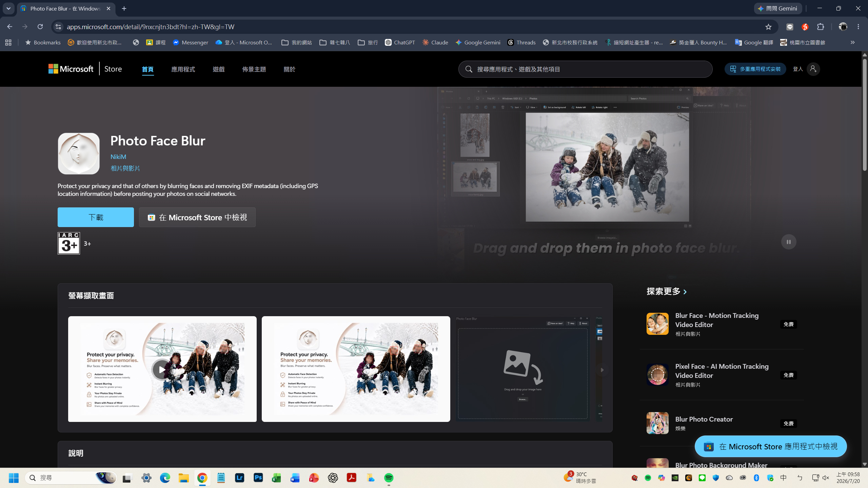Open the Chrome extensions puzzle icon

click(x=821, y=27)
